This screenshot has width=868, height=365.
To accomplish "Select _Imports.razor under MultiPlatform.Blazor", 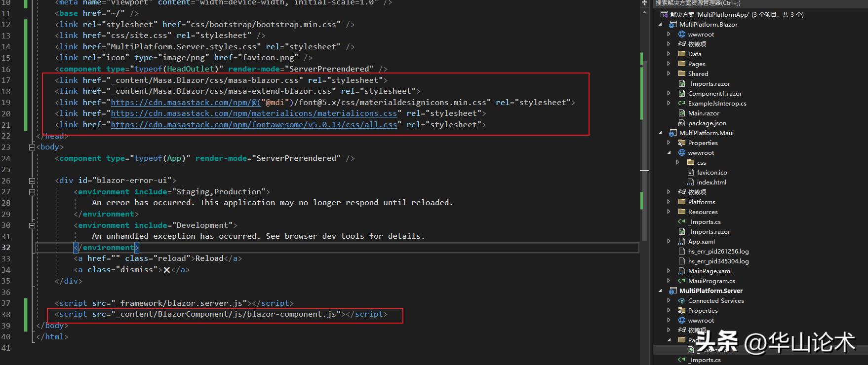I will pos(709,83).
